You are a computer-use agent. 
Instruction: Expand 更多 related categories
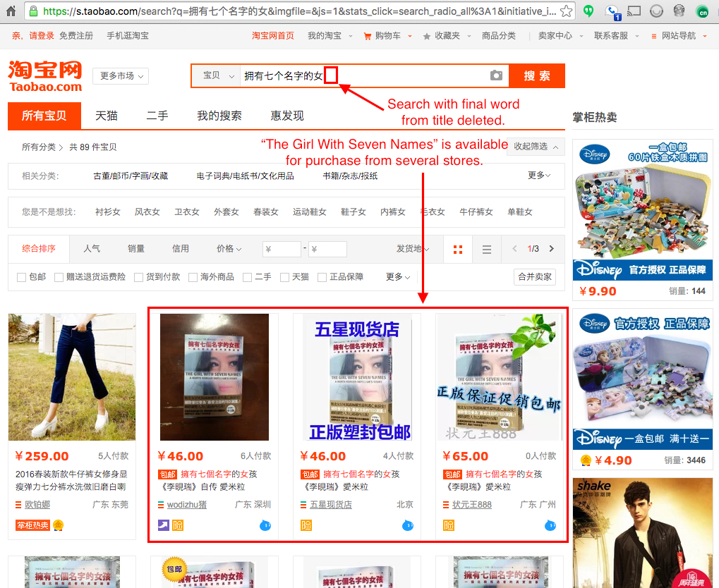point(539,176)
